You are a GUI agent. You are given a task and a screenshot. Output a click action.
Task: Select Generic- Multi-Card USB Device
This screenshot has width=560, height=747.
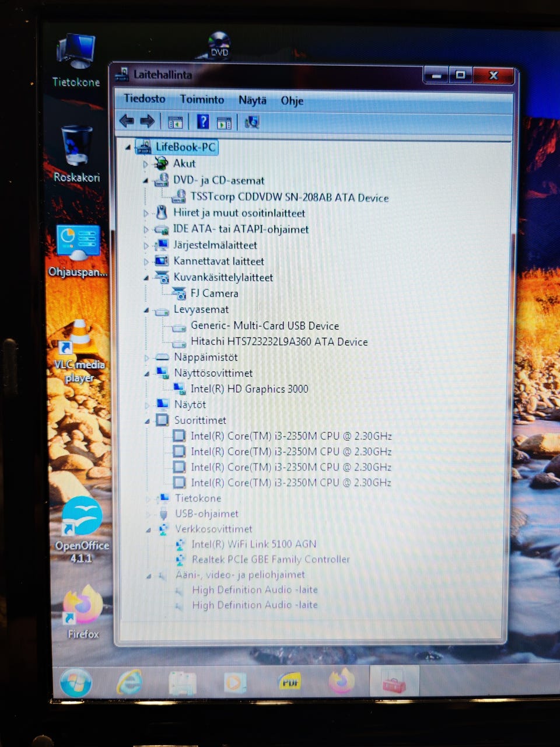(265, 326)
